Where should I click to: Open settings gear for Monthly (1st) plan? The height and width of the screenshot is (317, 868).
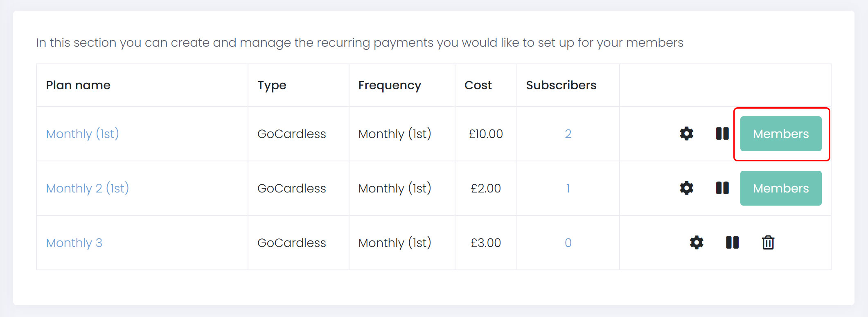point(686,134)
